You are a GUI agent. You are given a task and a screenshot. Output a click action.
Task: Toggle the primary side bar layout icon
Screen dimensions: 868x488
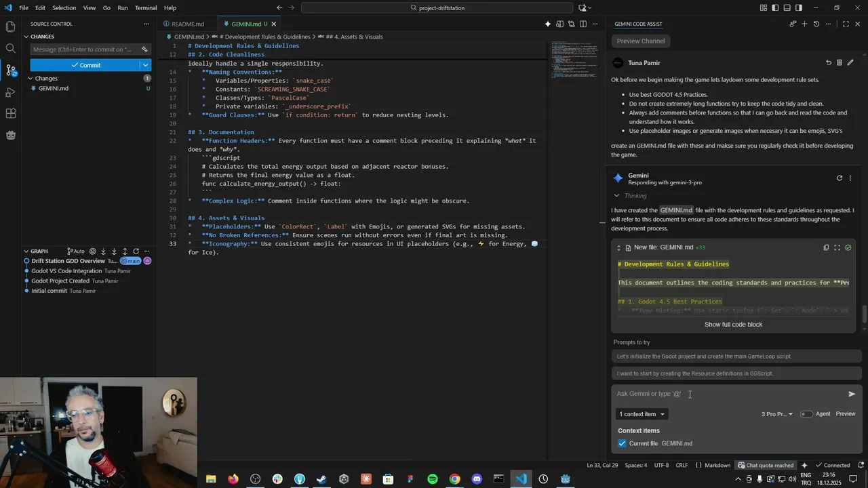(x=775, y=7)
